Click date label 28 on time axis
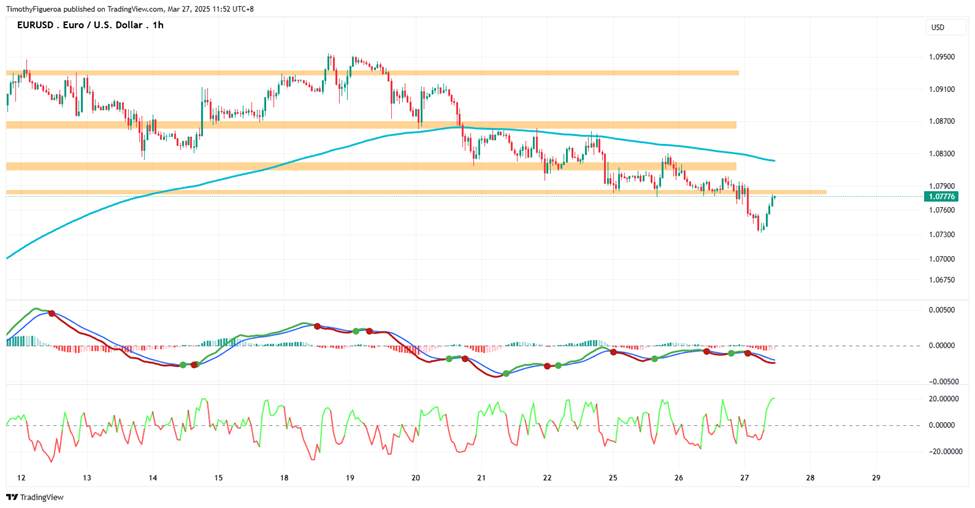Viewport: 975px width, 508px height. (810, 478)
